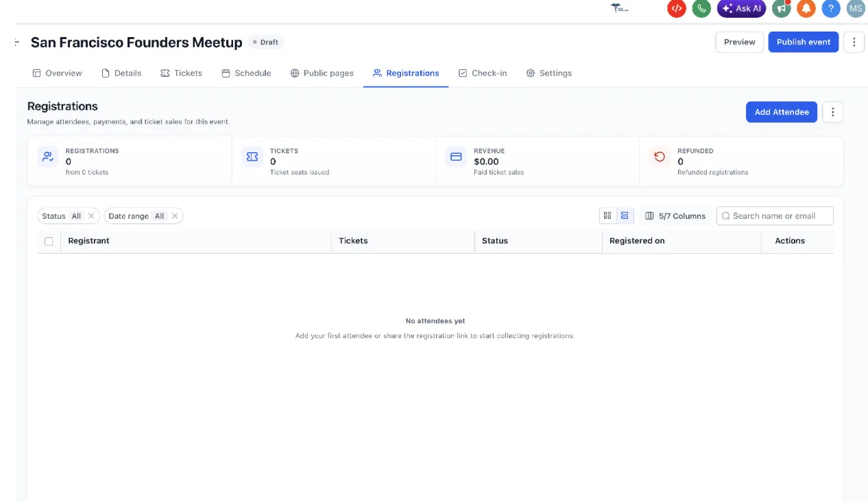The width and height of the screenshot is (868, 502).
Task: Click the Ticket seats issued label
Action: (300, 172)
